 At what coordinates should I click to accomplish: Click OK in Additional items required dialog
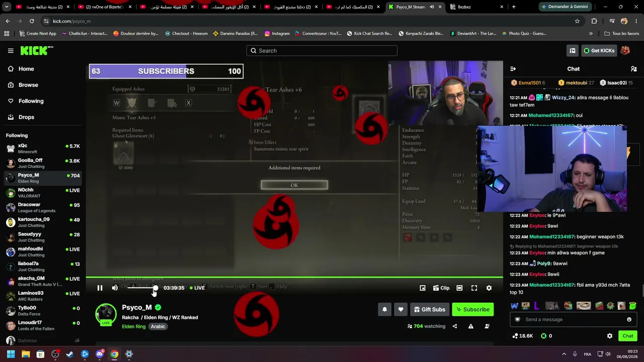point(294,185)
